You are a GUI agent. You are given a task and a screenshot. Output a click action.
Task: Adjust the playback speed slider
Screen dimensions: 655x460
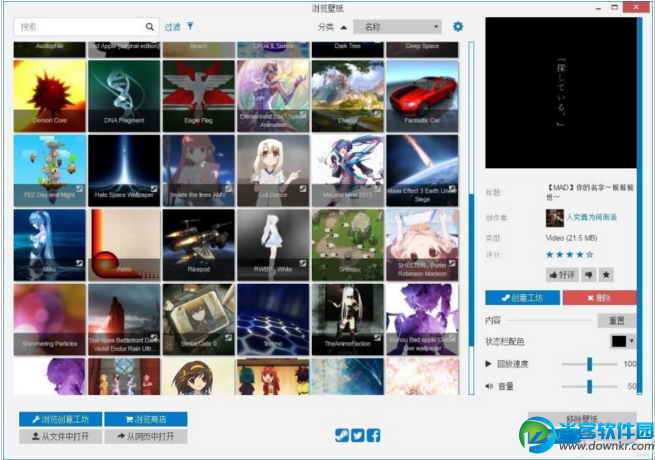point(589,364)
